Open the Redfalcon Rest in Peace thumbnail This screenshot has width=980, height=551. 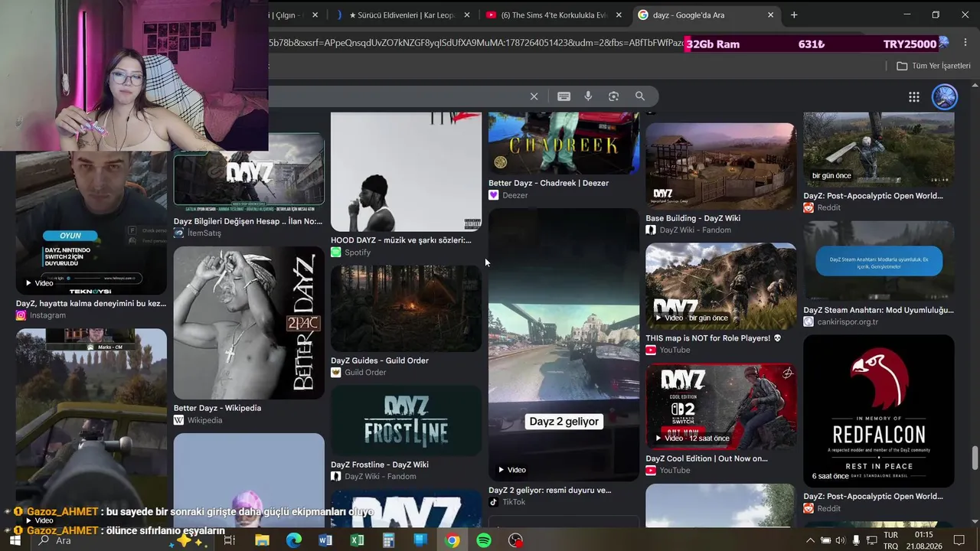point(878,411)
